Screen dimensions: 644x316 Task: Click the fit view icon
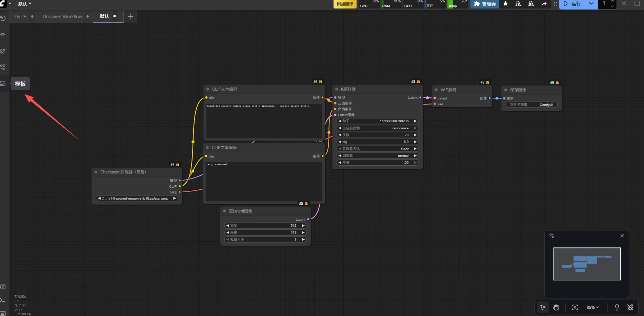(x=575, y=308)
